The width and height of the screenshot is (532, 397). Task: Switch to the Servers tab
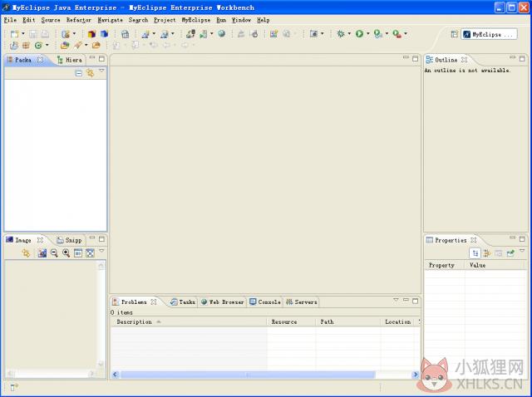pyautogui.click(x=301, y=301)
